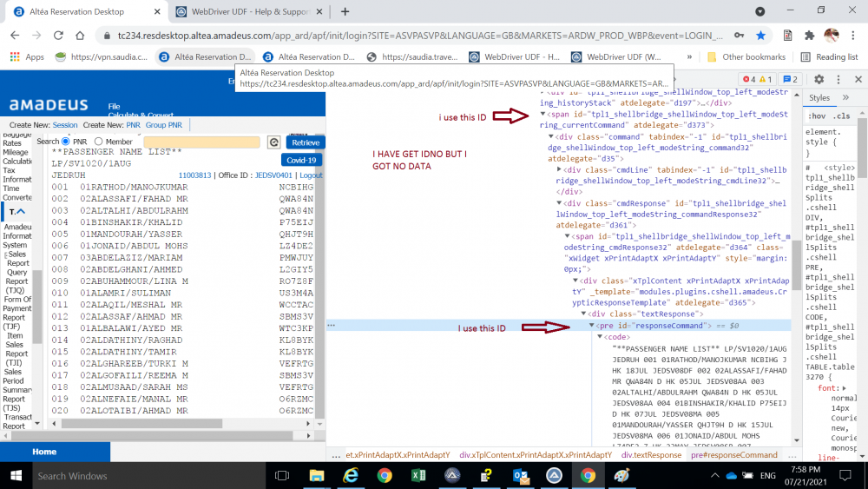This screenshot has width=868, height=489.
Task: Bookmark this page with the star
Action: [760, 36]
